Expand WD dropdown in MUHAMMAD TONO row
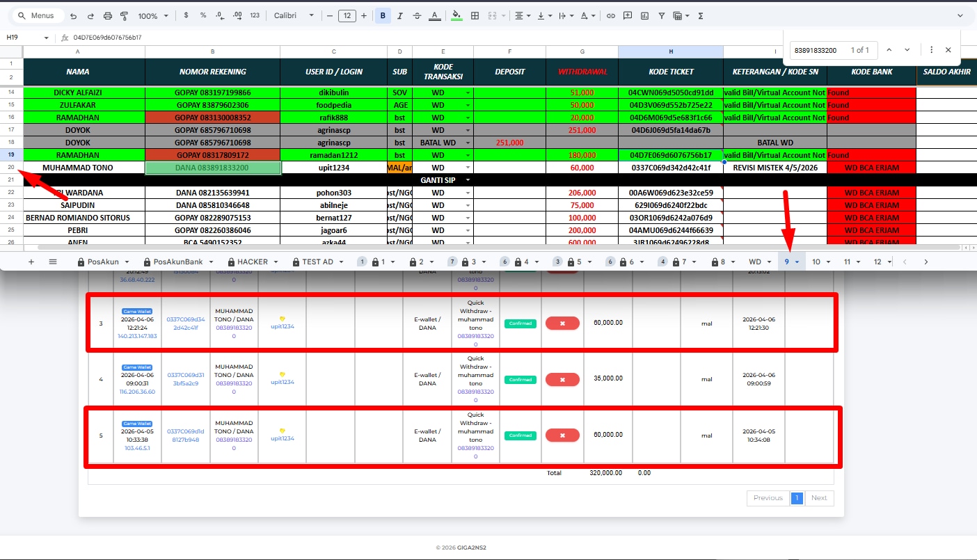 [468, 168]
